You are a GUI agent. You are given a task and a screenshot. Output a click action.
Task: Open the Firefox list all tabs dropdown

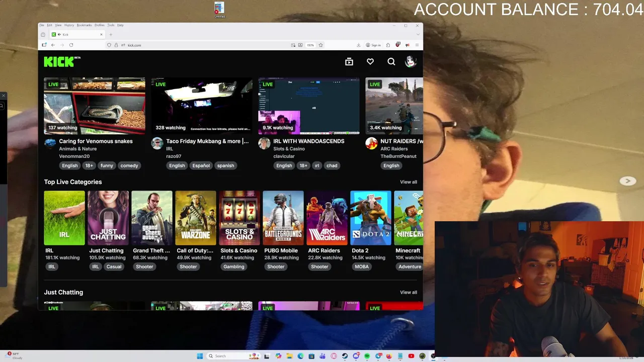(x=418, y=34)
